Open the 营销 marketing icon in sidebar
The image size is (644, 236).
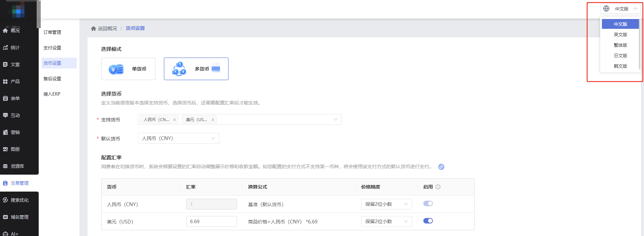pyautogui.click(x=5, y=132)
